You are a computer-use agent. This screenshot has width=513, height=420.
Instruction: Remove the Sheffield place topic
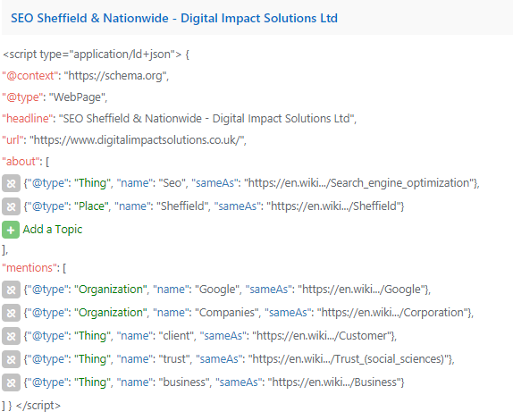pyautogui.click(x=11, y=206)
